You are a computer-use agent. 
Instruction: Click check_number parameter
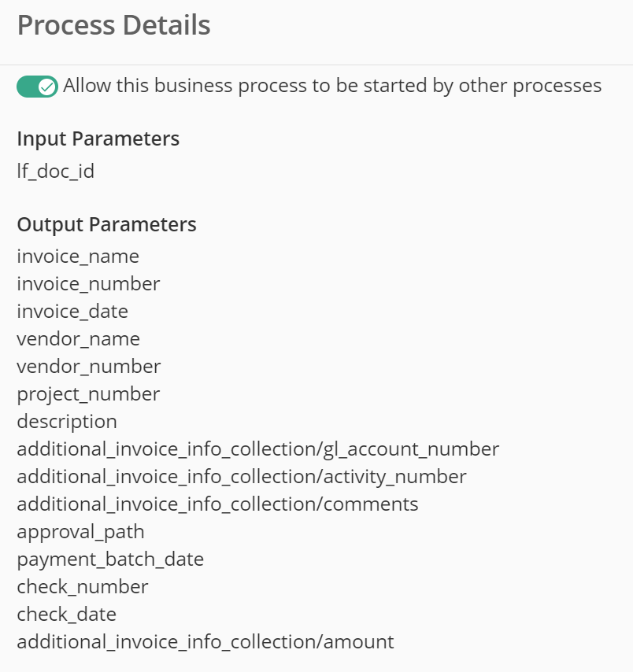[83, 587]
